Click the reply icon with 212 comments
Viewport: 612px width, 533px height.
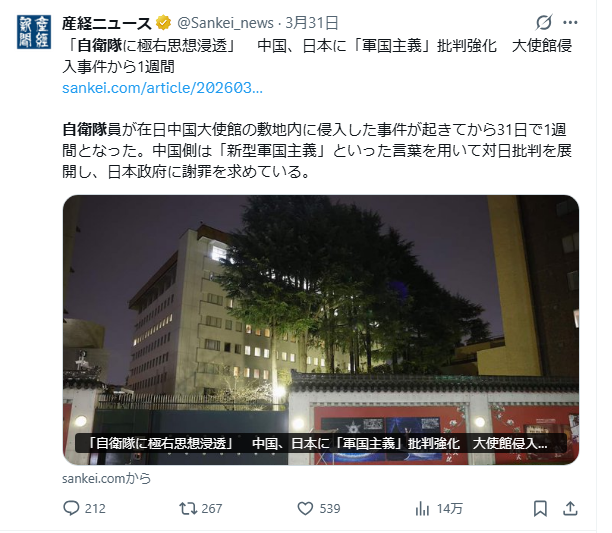(x=71, y=508)
